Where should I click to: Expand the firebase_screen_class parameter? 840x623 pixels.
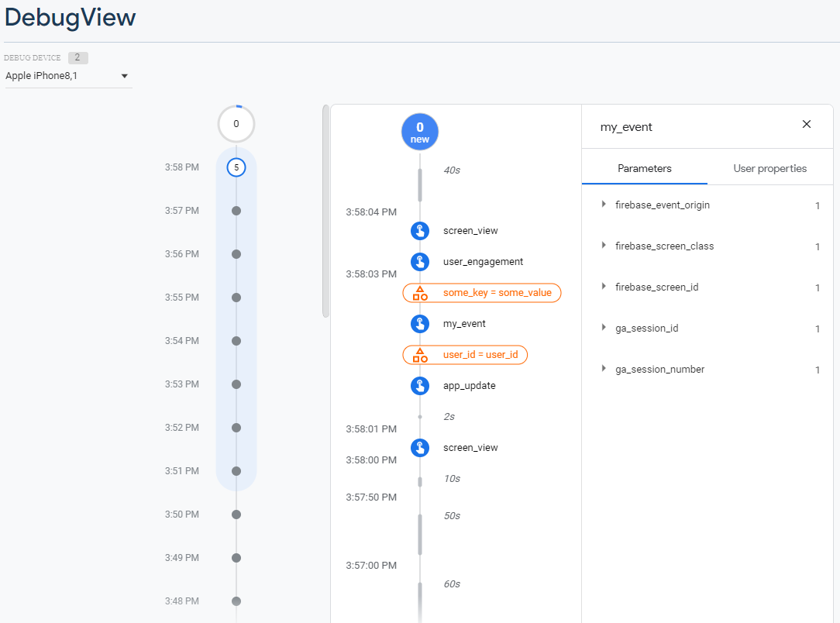pos(604,246)
